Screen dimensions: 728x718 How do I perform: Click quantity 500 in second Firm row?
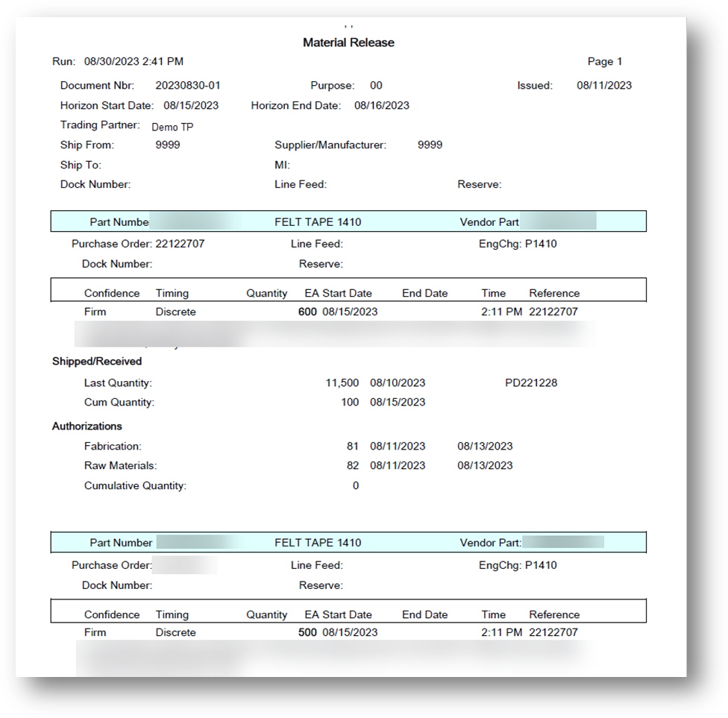(x=307, y=632)
